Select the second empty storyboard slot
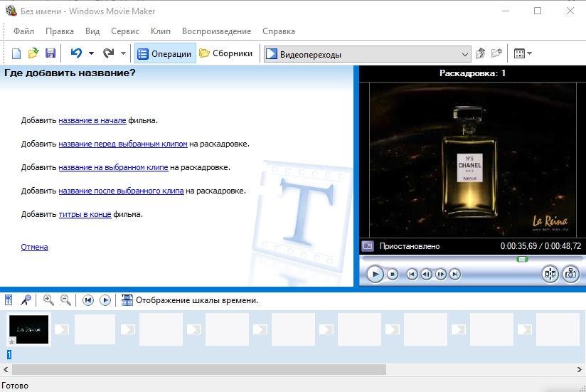This screenshot has width=586, height=392. 161,329
